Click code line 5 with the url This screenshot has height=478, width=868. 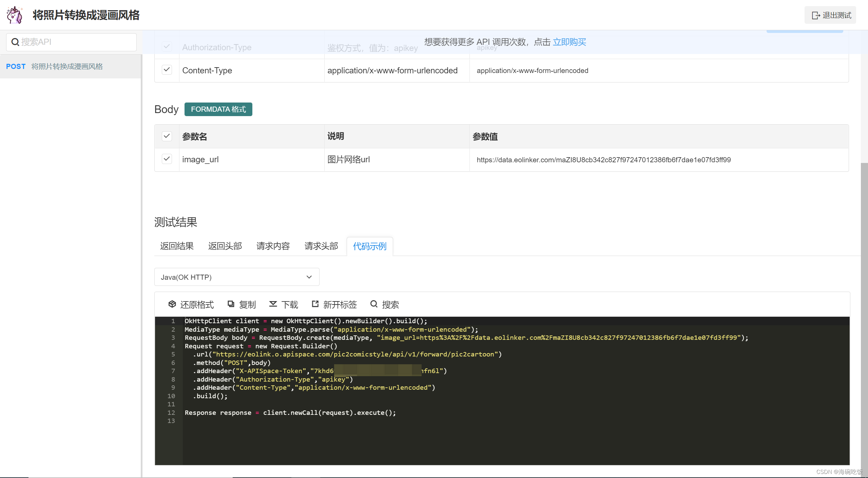347,354
